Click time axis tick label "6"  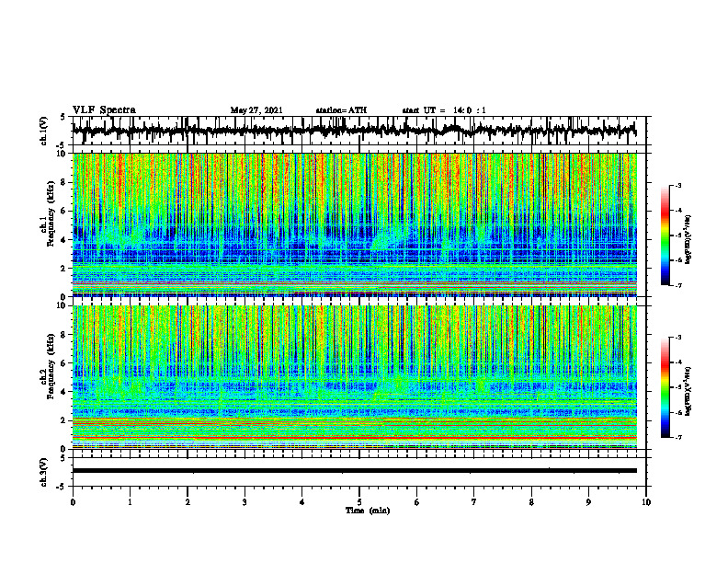click(417, 502)
